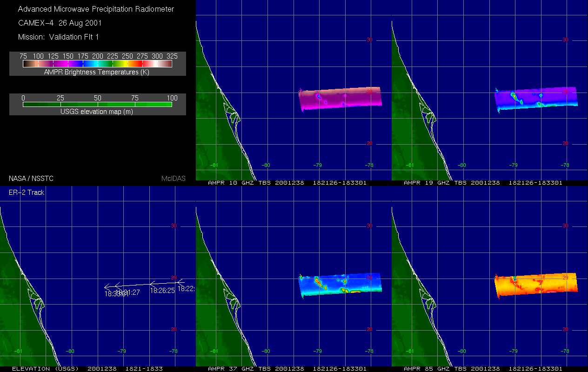The image size is (588, 372).
Task: Click the 18:26:25 ER-2 track timestamp
Action: (162, 291)
